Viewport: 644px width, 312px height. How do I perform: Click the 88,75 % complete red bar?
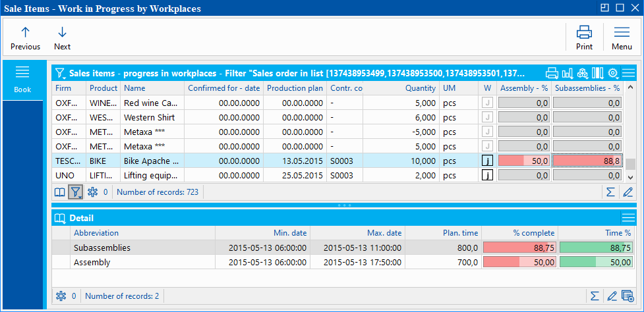(520, 247)
